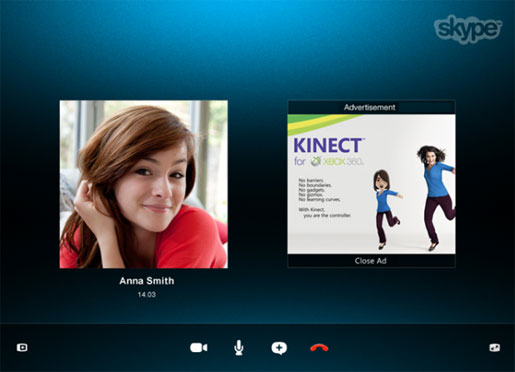This screenshot has height=372, width=515.
Task: Click the small icon at bottom-left corner
Action: (22, 348)
